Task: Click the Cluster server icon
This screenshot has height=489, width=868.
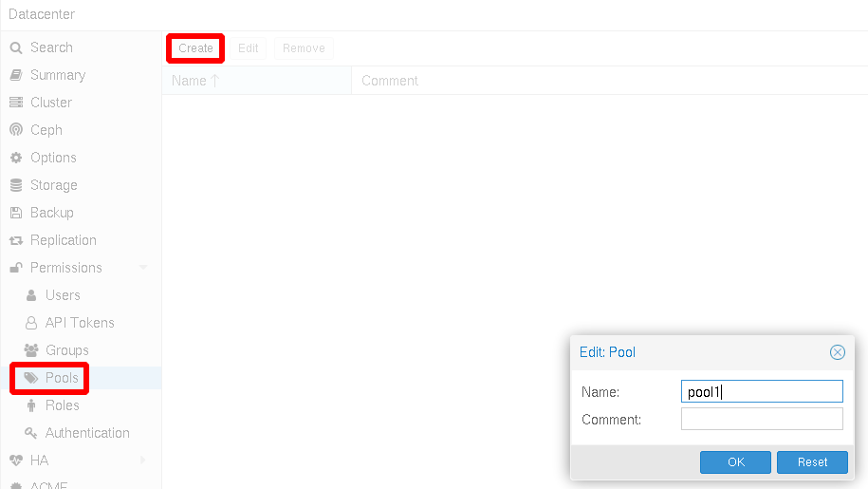Action: [x=16, y=103]
